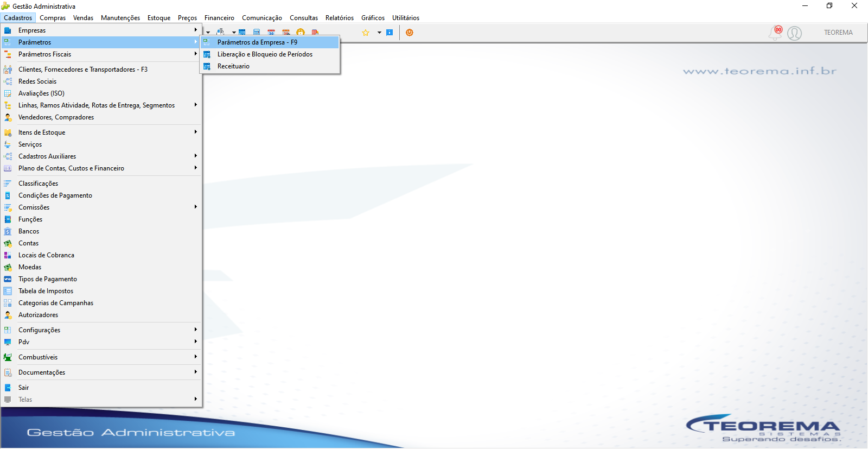
Task: Select Clientes, Fornecedores e Transportadores - F3
Action: point(101,69)
